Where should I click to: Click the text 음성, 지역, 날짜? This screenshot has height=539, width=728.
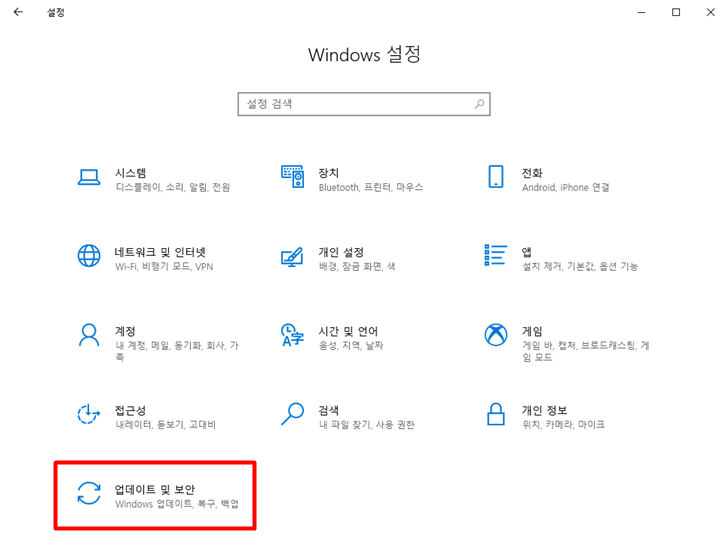point(351,345)
